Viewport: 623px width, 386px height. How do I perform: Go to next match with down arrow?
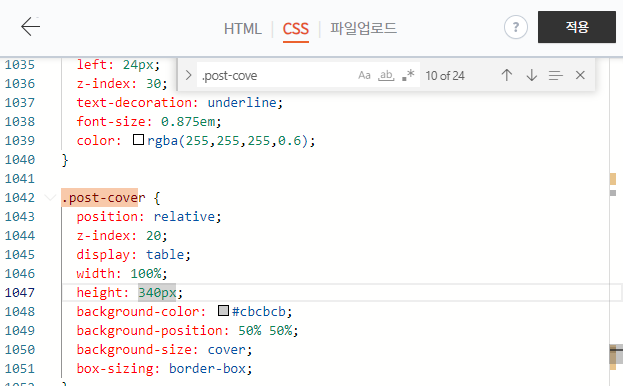532,75
